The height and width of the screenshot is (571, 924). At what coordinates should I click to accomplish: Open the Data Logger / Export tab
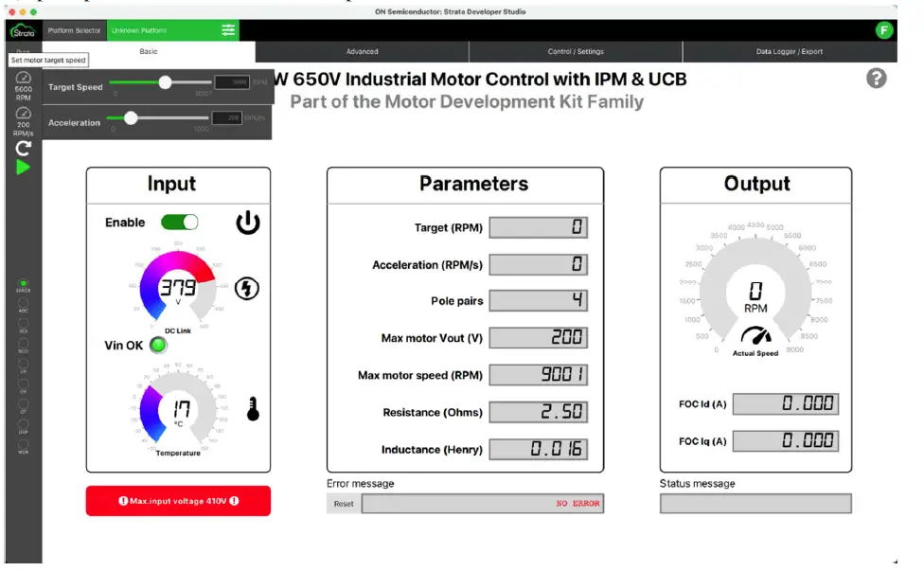point(791,51)
